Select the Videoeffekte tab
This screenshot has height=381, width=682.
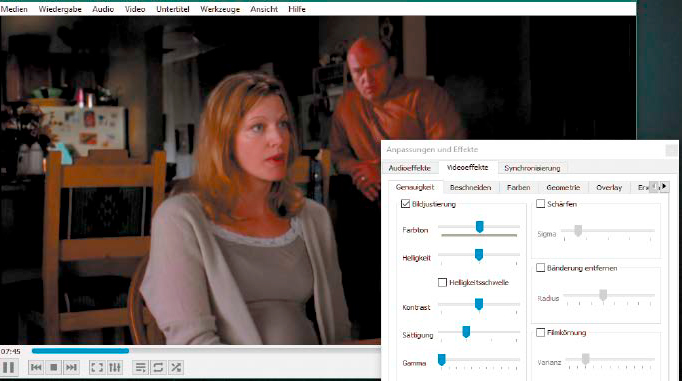(467, 167)
